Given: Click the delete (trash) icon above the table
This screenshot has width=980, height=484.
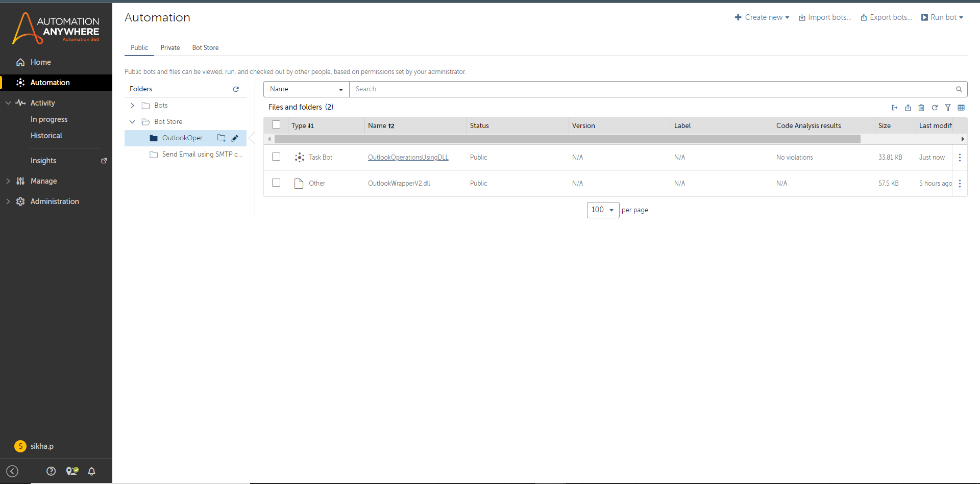Looking at the screenshot, I should point(921,108).
